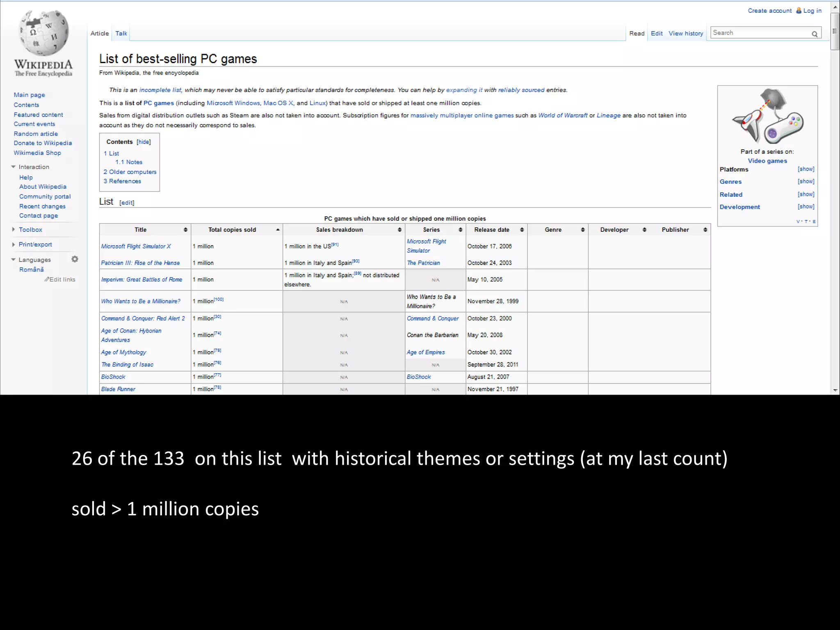Click the navbox V (view template) link
Screen dimensions: 840x630
tap(798, 221)
